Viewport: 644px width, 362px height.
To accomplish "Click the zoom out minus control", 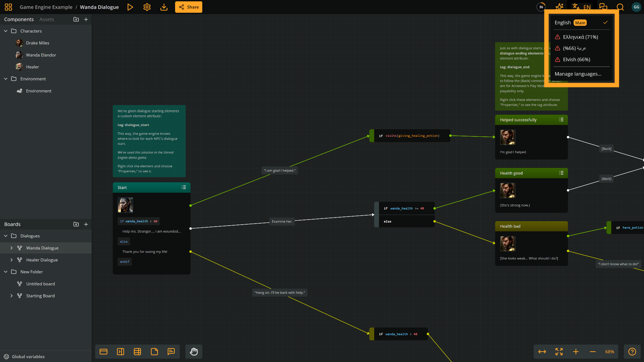I will [x=593, y=352].
